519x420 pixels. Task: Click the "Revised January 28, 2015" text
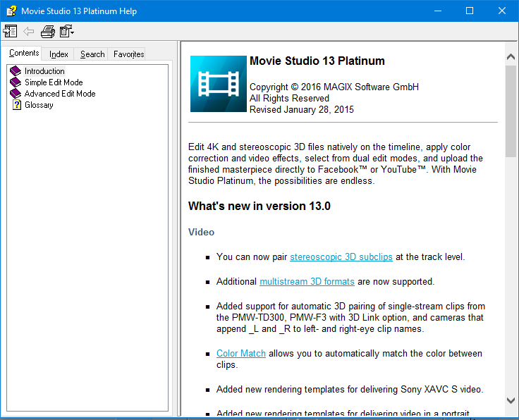(302, 109)
